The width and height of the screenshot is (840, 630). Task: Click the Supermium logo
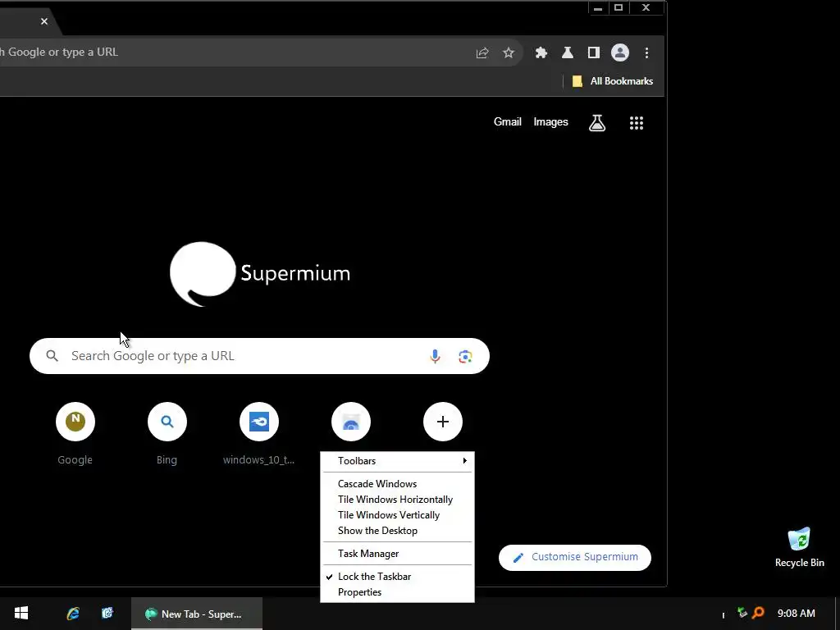[x=260, y=273]
